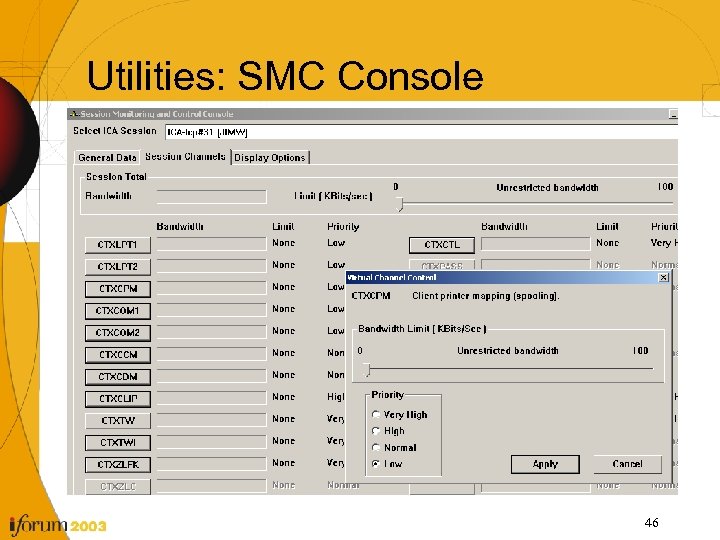This screenshot has height=540, width=720.
Task: Click the CTXCOM2 channel button
Action: pyautogui.click(x=118, y=333)
